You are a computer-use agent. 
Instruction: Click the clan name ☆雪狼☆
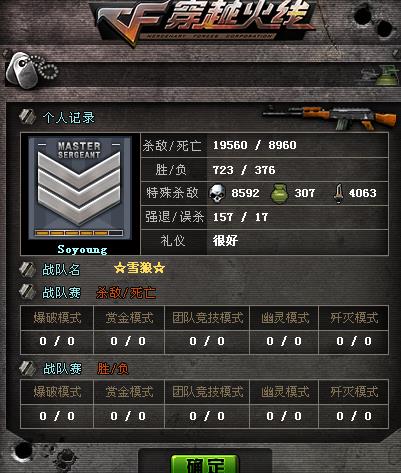[139, 268]
